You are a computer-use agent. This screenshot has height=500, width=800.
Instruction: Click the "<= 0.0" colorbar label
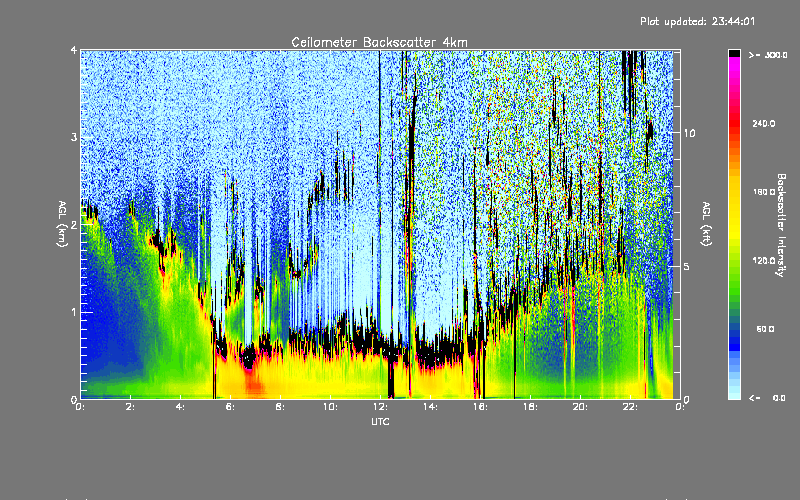tap(767, 398)
